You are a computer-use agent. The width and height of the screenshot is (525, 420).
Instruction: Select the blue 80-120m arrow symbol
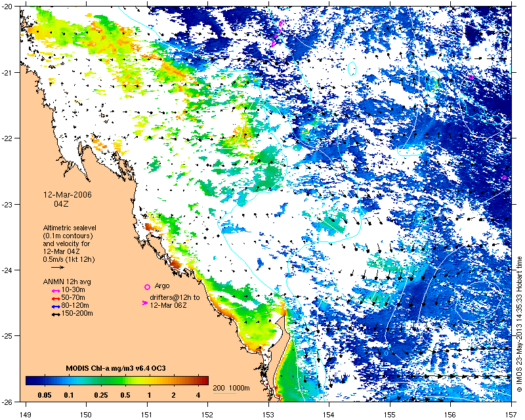(x=56, y=306)
